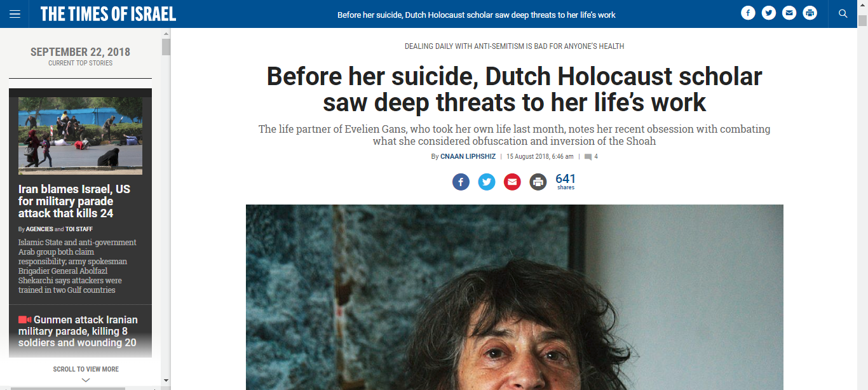The width and height of the screenshot is (868, 390).
Task: Click sidebar scrollbar up arrow
Action: click(166, 33)
